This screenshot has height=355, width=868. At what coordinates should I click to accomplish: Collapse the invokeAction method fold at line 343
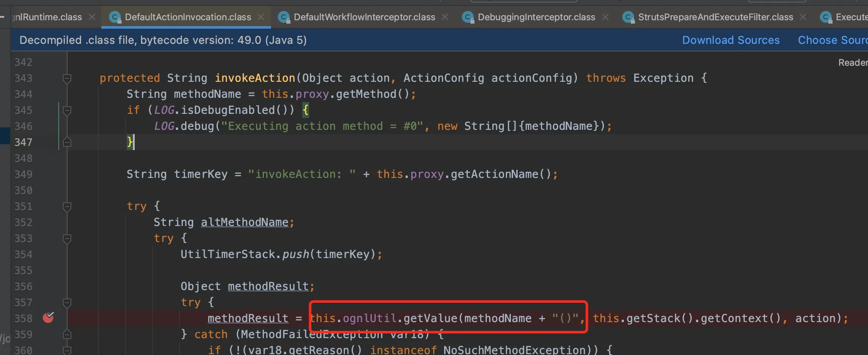67,78
